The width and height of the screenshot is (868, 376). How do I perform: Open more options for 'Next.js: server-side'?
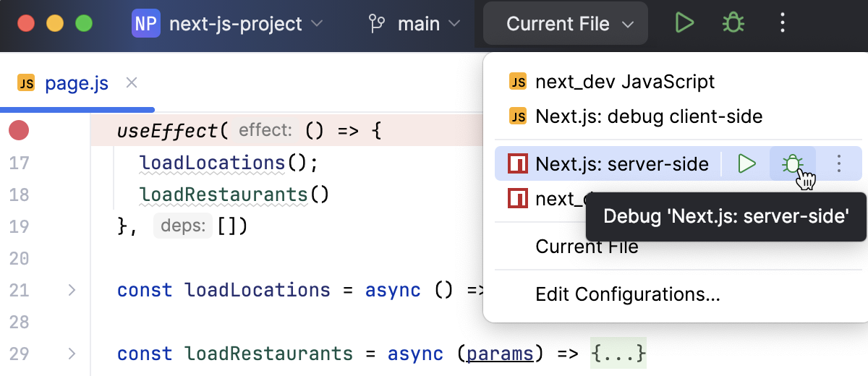[838, 164]
